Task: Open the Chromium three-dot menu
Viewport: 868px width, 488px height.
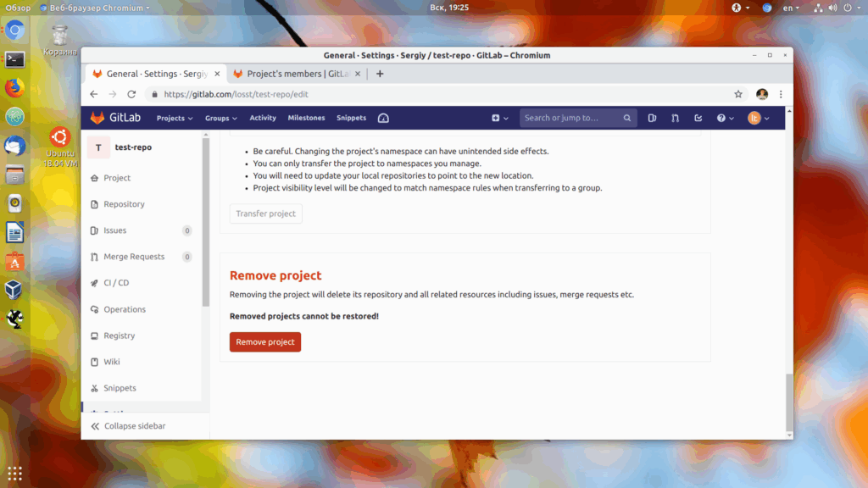Action: click(x=781, y=94)
